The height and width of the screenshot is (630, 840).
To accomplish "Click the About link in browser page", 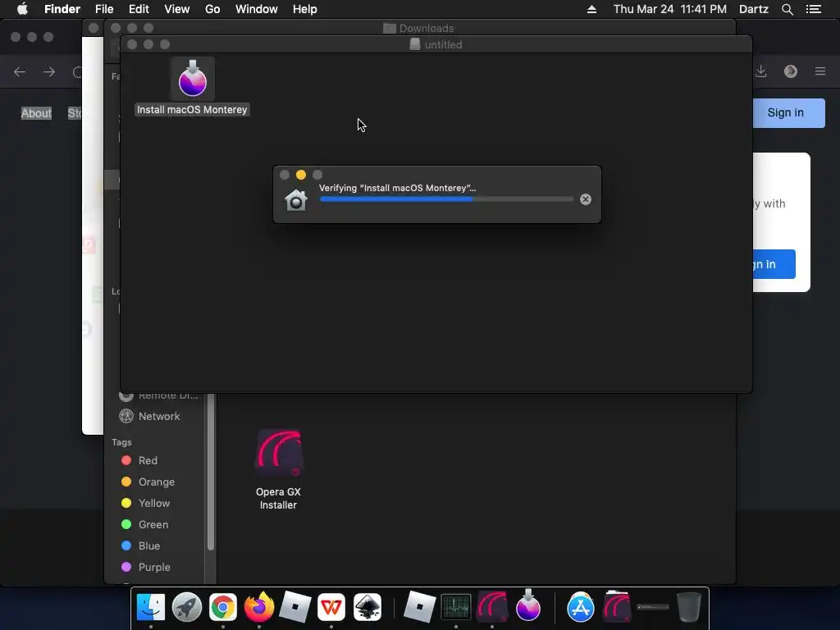I will click(36, 113).
